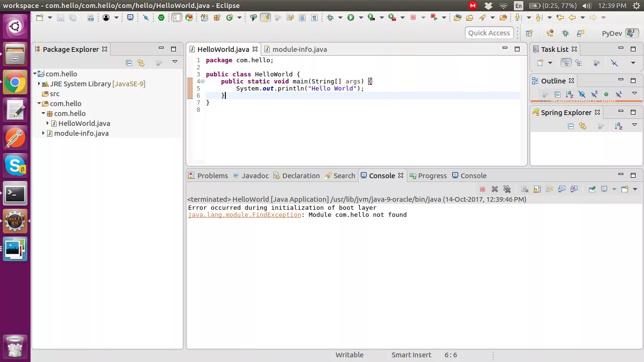Viewport: 644px width, 362px height.
Task: Click the Writable status bar entry
Action: 349,355
